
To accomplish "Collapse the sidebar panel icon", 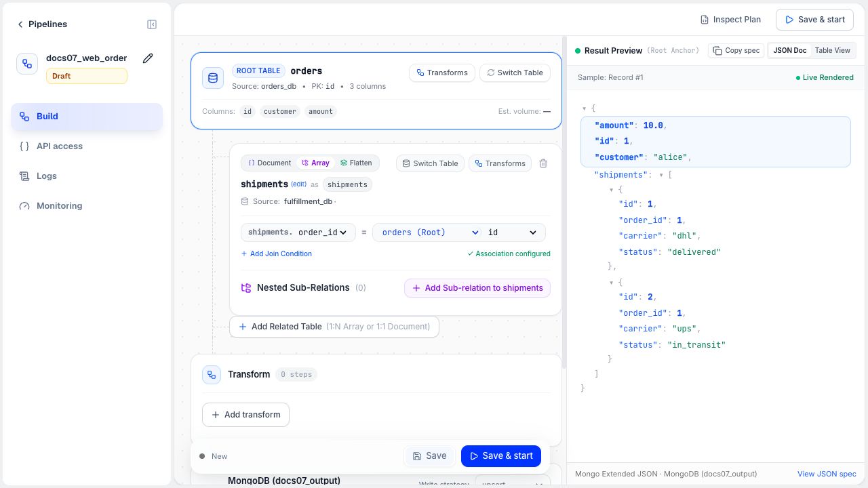I will tap(152, 24).
